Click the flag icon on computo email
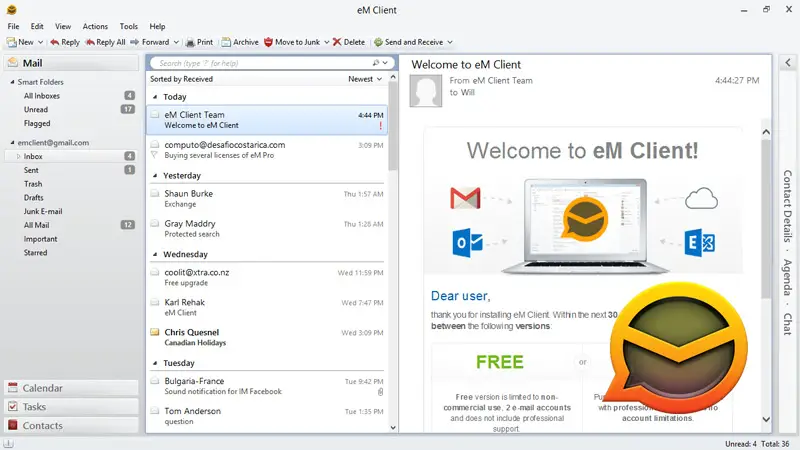Screen dimensions: 800x450 (x=154, y=155)
